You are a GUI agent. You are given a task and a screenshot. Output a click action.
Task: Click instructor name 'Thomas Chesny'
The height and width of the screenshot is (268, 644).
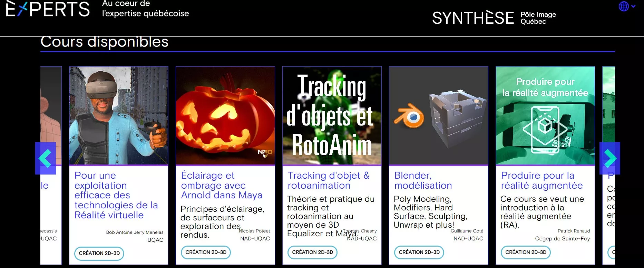(360, 231)
